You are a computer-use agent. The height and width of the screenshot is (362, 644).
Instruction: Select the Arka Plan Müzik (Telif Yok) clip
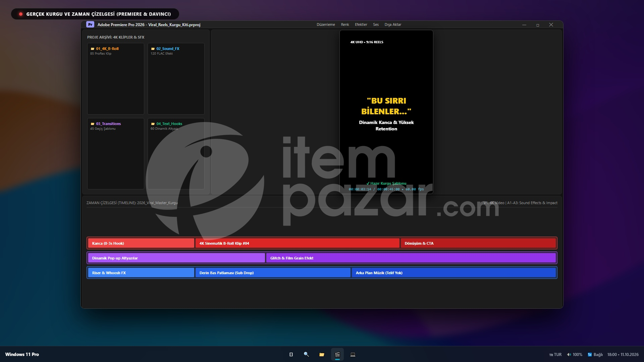pyautogui.click(x=453, y=273)
